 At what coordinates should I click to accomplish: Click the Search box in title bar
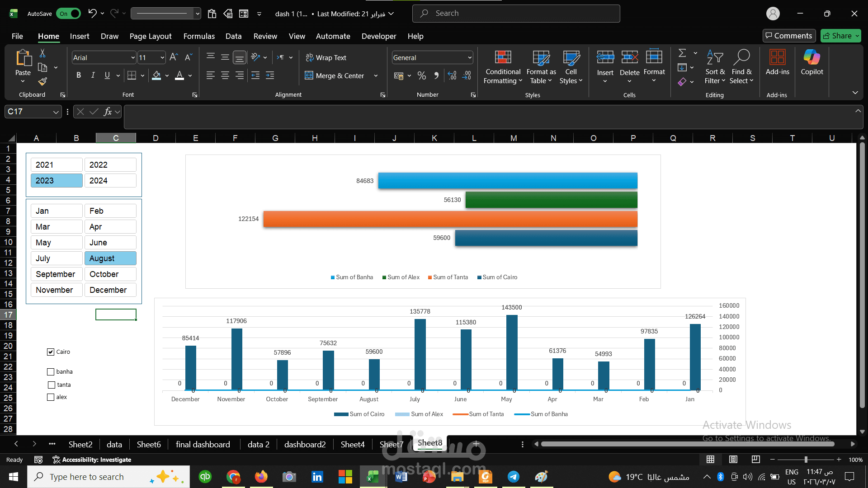click(516, 14)
